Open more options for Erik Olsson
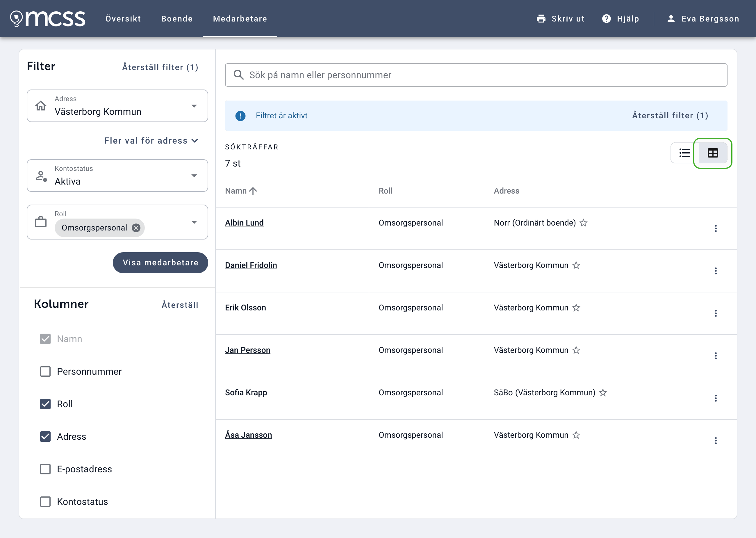This screenshot has width=756, height=538. coord(716,313)
